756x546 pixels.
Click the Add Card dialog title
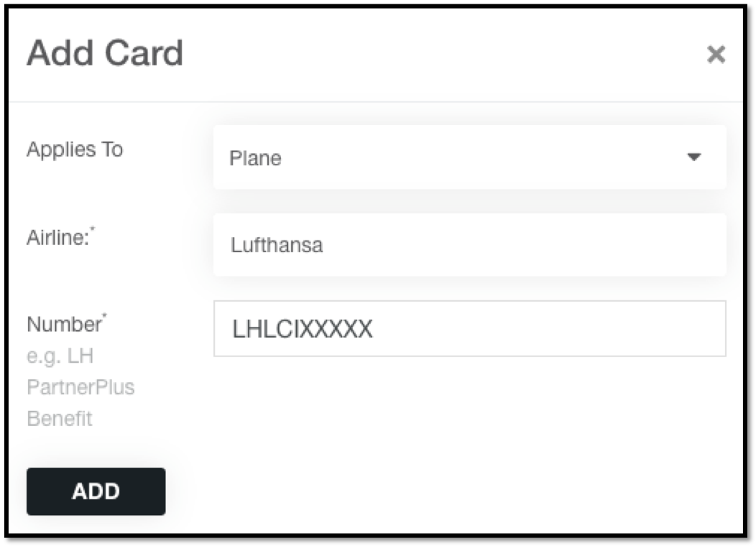pos(105,53)
